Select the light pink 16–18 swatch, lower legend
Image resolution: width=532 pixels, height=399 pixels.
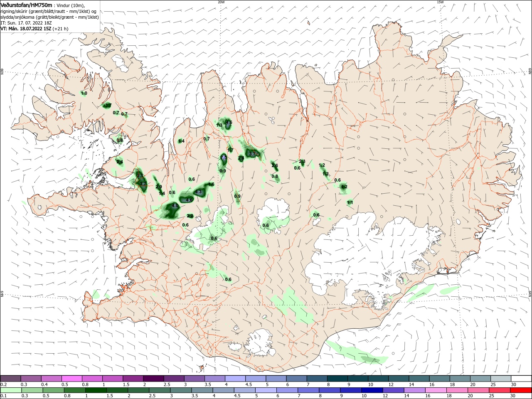pos(436,390)
